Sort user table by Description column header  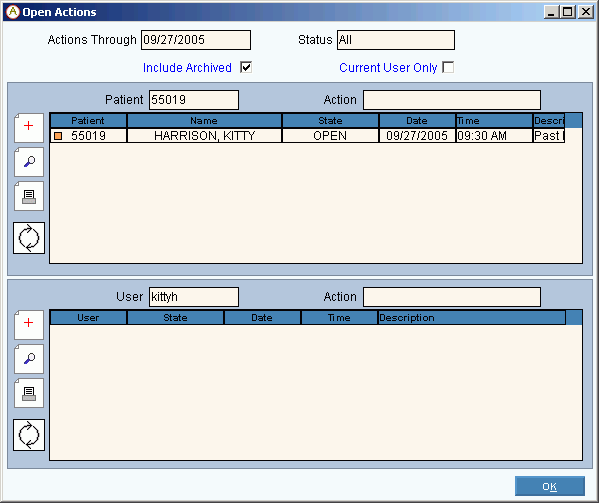tap(472, 318)
